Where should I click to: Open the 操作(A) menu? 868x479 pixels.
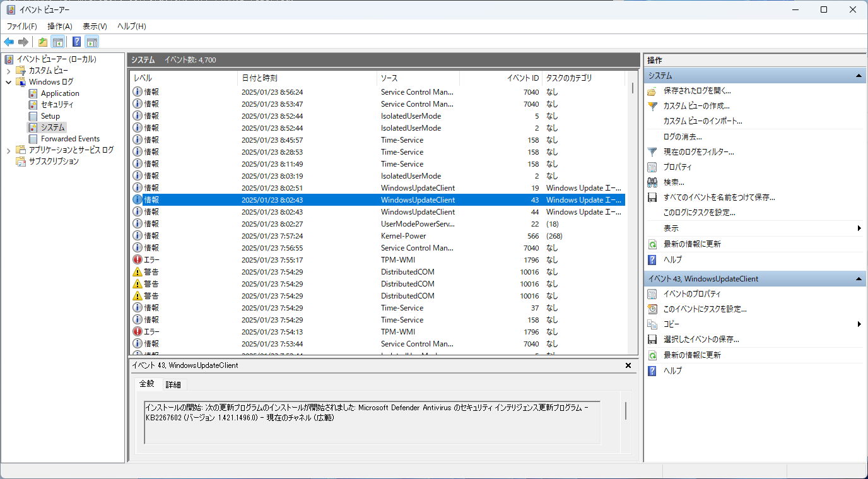pos(60,27)
